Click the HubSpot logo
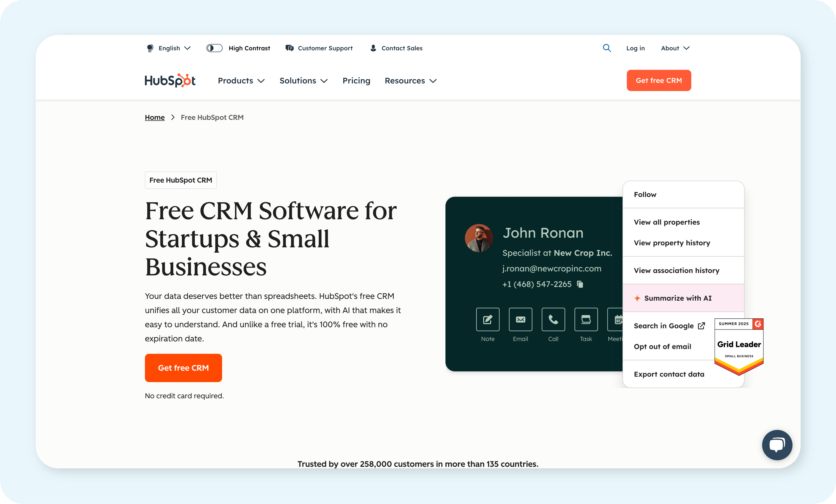 point(170,81)
